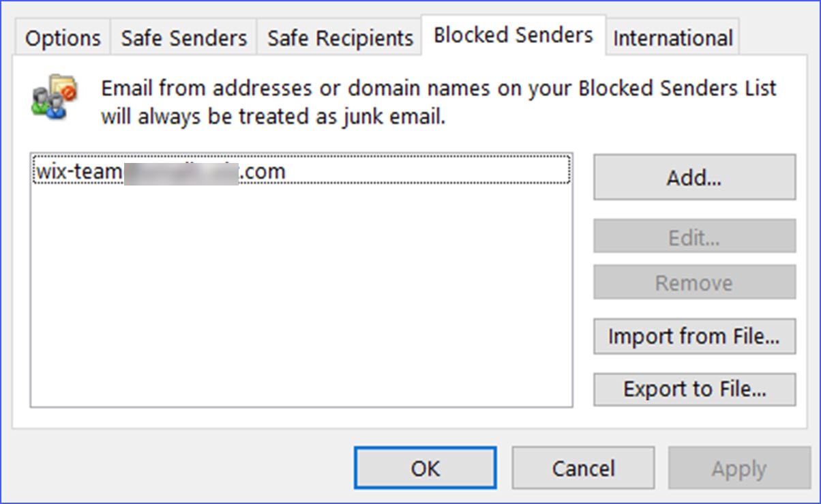821x504 pixels.
Task: Click Remove to delete a blocked sender
Action: [x=693, y=282]
